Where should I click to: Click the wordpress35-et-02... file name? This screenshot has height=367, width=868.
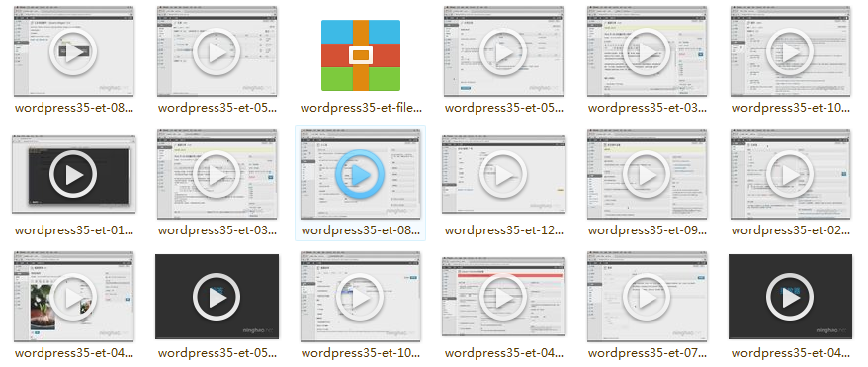tap(791, 230)
